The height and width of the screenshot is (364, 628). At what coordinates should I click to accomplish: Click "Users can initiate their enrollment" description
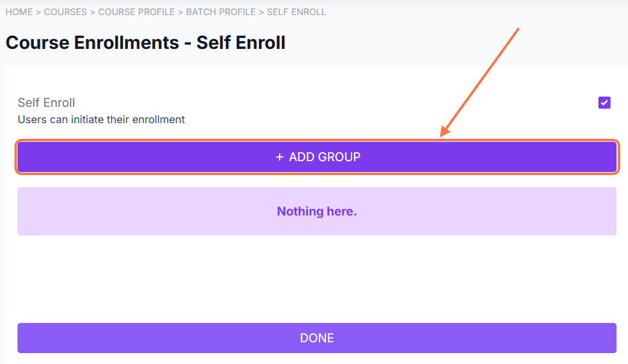click(x=101, y=120)
